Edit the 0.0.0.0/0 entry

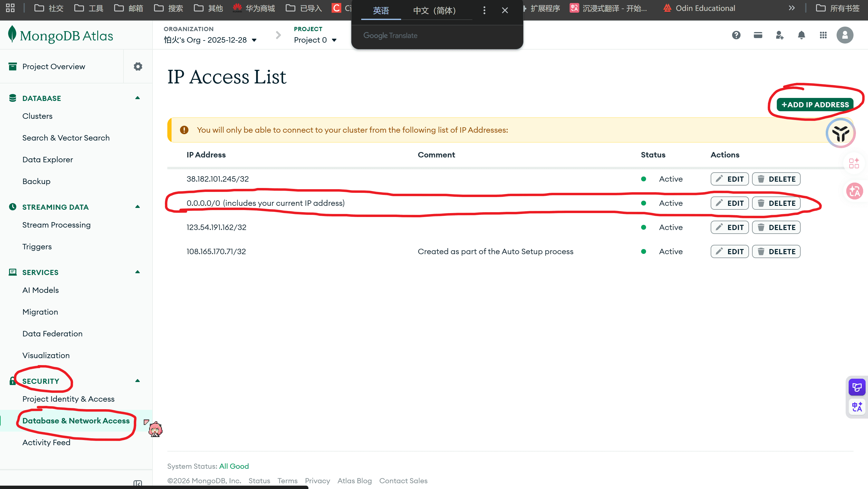729,203
